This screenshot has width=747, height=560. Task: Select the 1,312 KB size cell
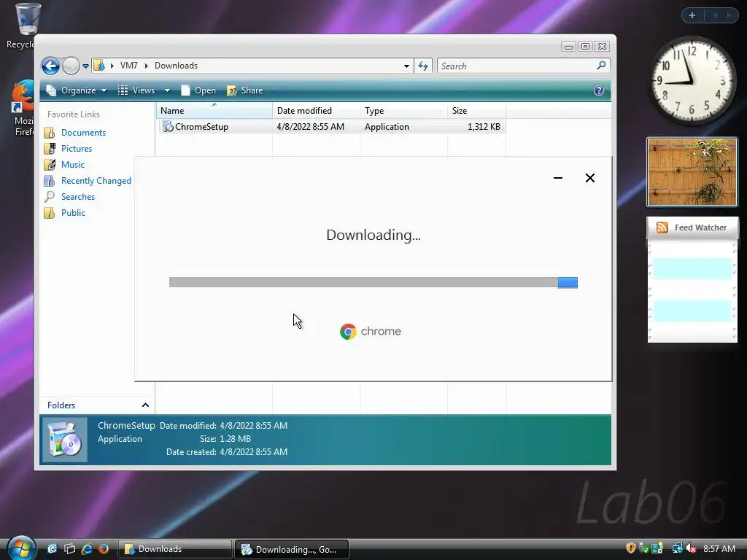(484, 127)
